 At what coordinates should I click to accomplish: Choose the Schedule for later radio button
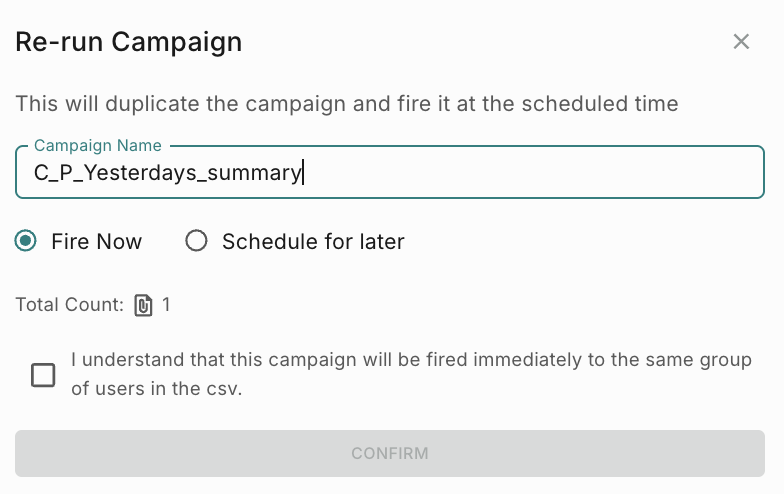pyautogui.click(x=196, y=241)
